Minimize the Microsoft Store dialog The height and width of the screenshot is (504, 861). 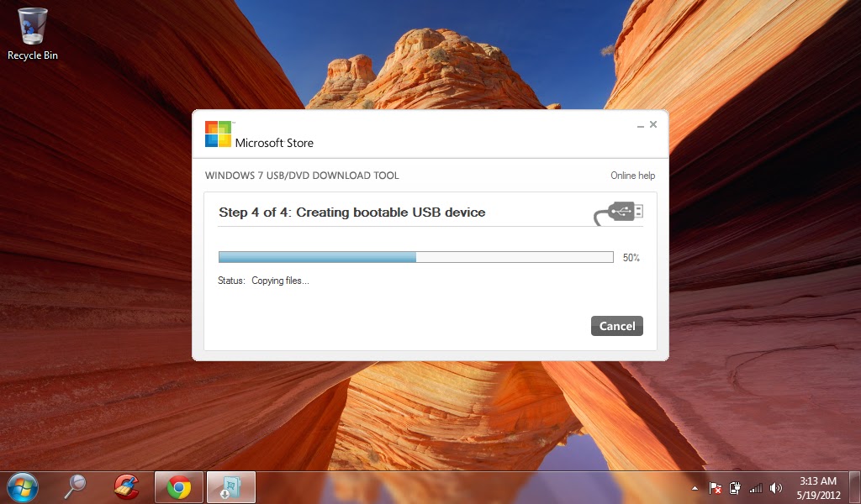[639, 124]
